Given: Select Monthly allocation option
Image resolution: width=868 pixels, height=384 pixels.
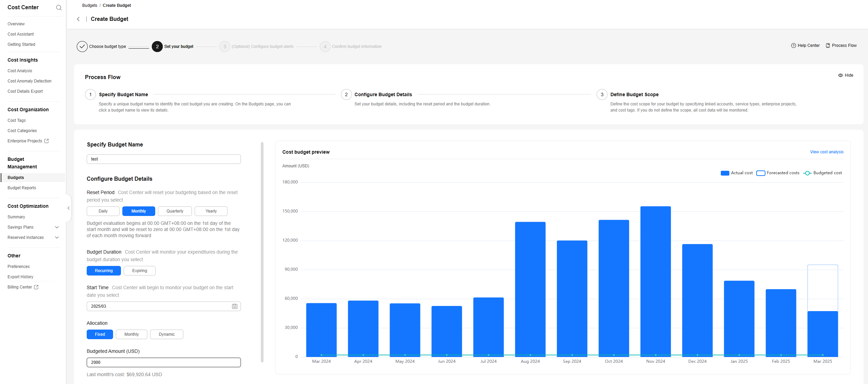Looking at the screenshot, I should click(x=132, y=334).
